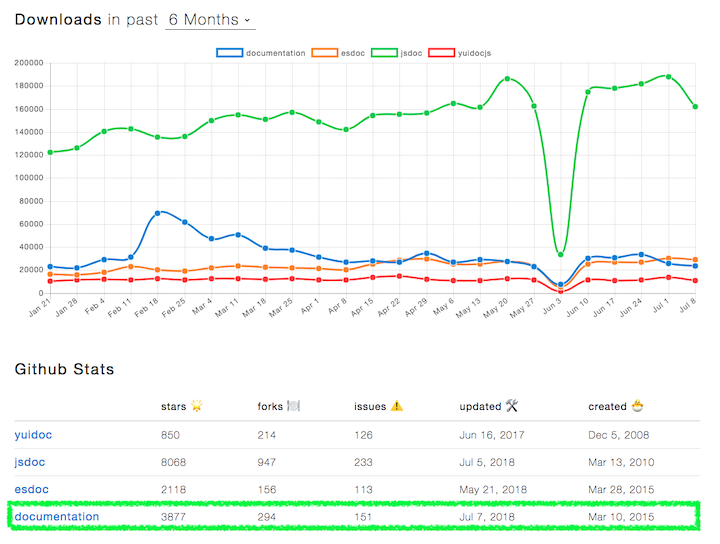Click the tools icon beside updated
Image resolution: width=720 pixels, height=544 pixels.
[x=512, y=406]
